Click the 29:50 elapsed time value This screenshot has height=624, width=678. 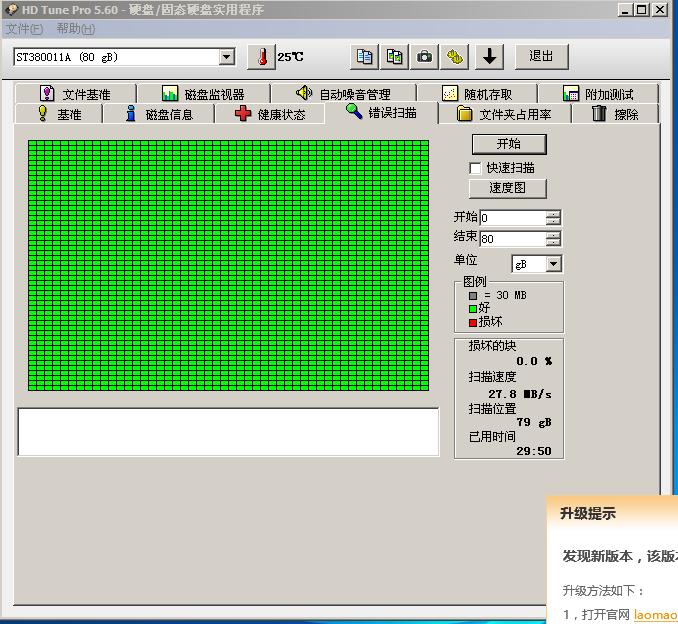click(534, 451)
